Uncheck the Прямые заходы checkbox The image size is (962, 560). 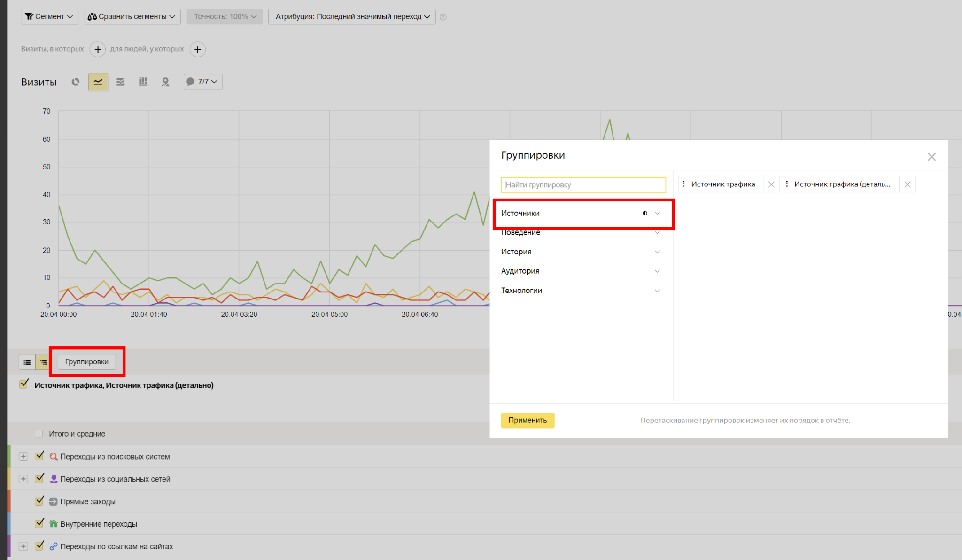pyautogui.click(x=39, y=501)
